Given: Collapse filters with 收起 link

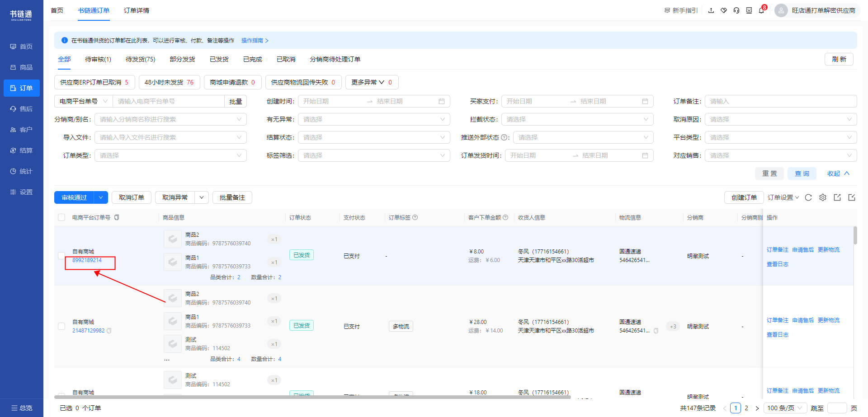Looking at the screenshot, I should [839, 173].
